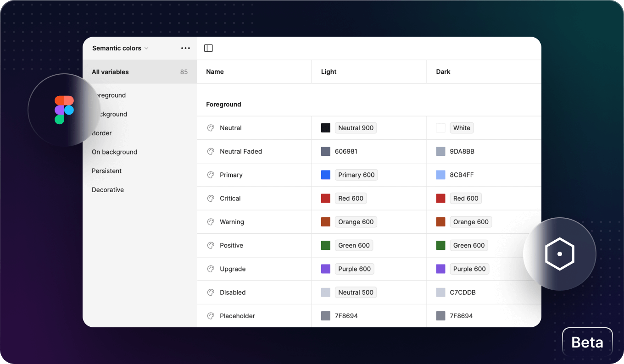
Task: Click the Primary 600 alias chip
Action: [356, 175]
